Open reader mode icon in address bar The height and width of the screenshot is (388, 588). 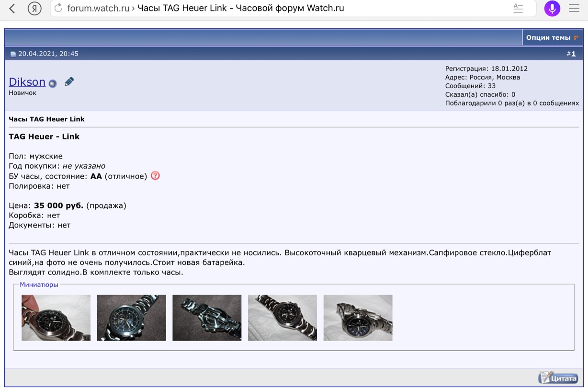click(x=518, y=8)
